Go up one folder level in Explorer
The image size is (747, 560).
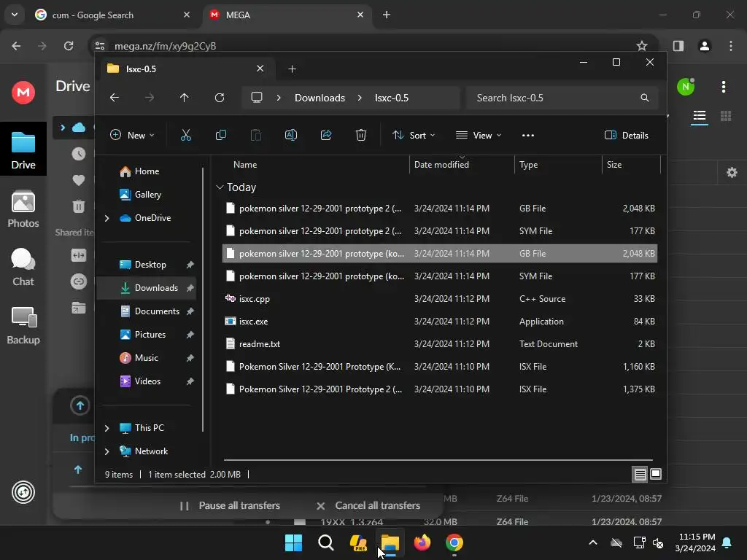coord(185,98)
